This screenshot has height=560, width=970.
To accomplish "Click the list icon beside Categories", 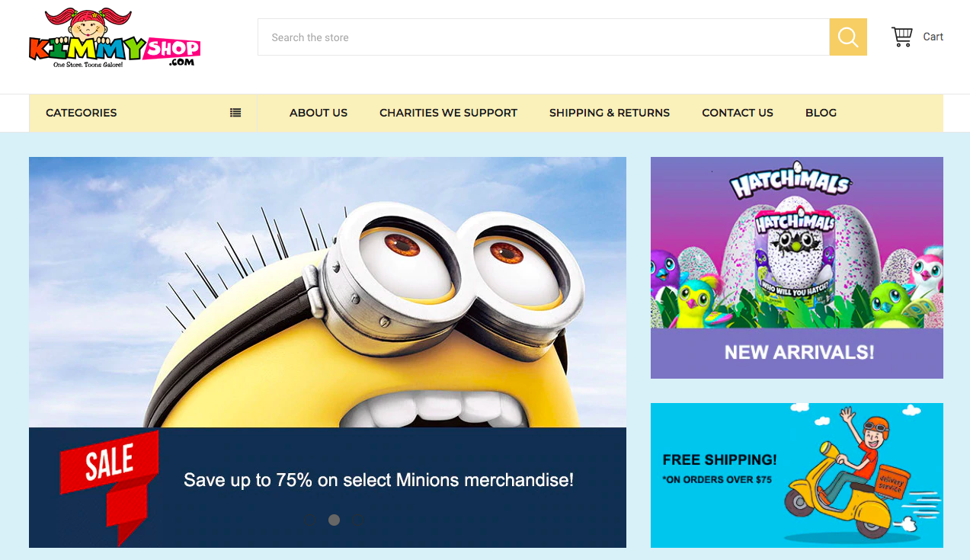I will 235,113.
